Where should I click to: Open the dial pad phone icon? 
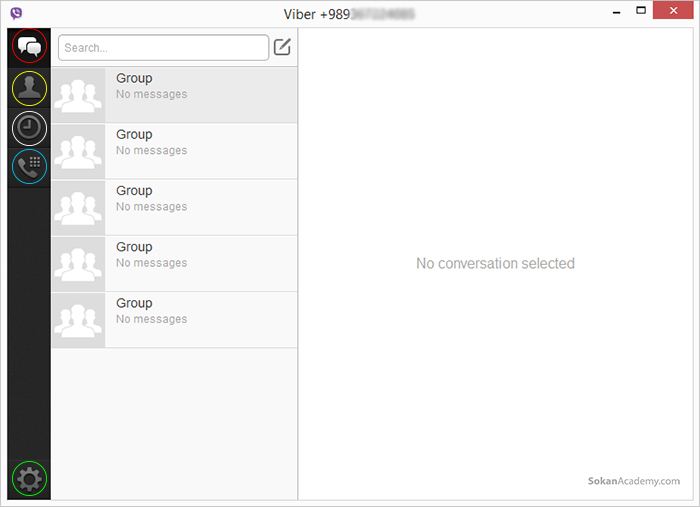[29, 167]
